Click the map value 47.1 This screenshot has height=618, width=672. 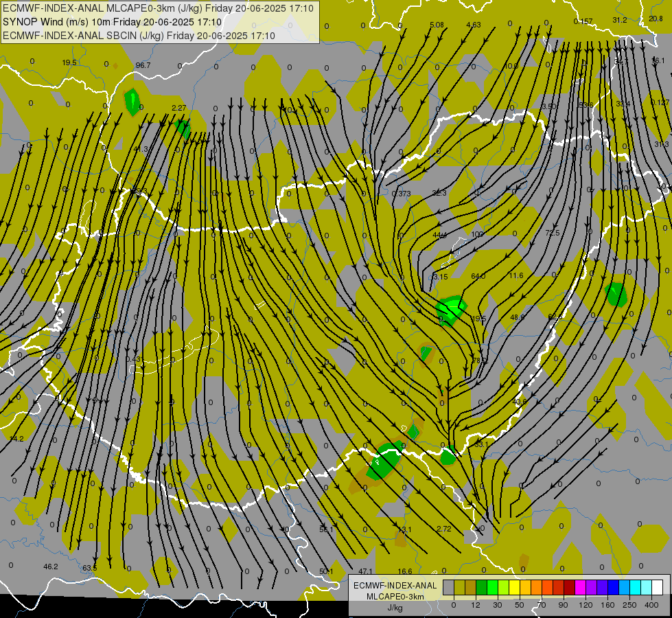(365, 572)
